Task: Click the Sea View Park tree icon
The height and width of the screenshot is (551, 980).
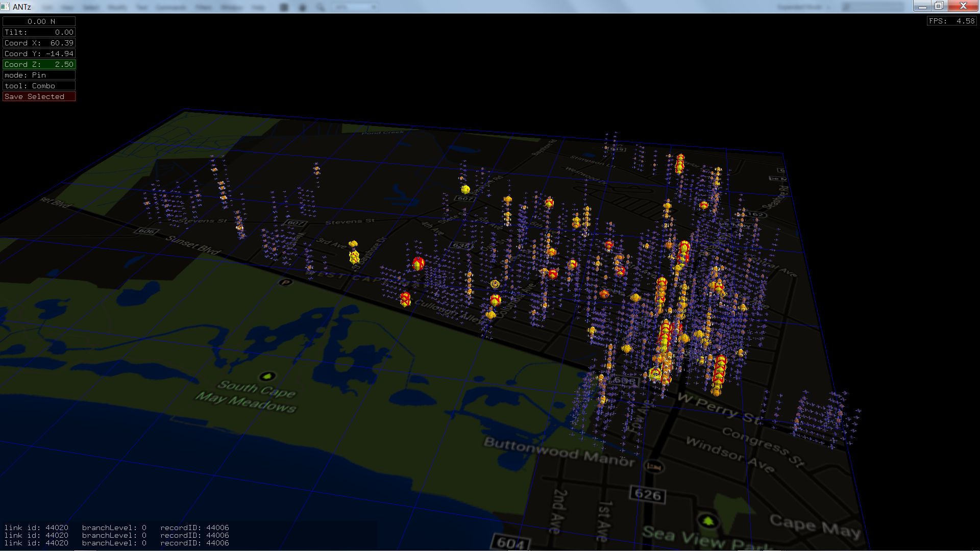Action: click(x=708, y=521)
